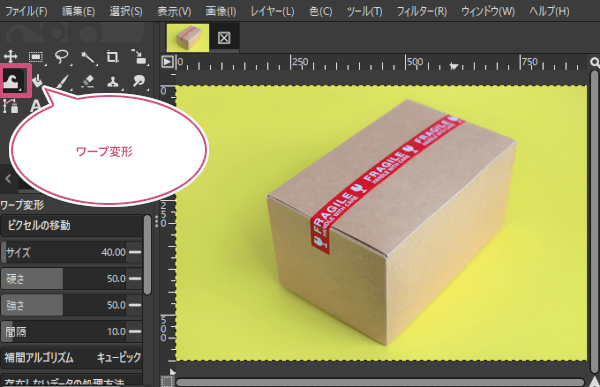Click the ワープ変形 tool options title

click(22, 206)
